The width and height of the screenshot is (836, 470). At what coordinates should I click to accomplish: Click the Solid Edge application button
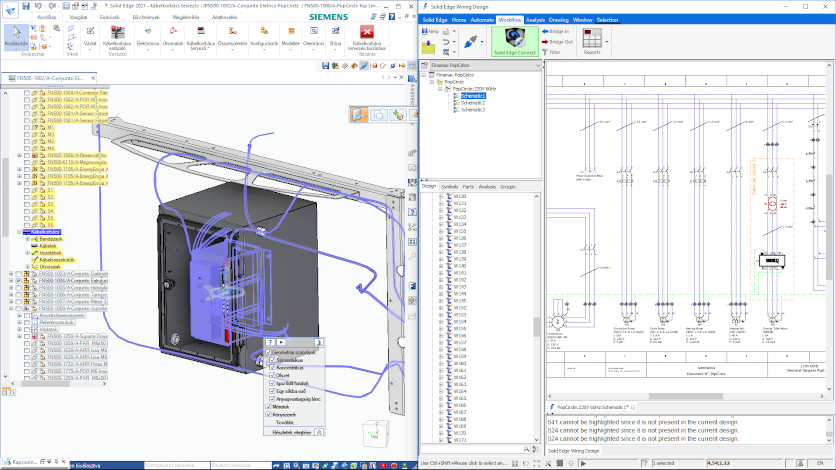click(10, 9)
